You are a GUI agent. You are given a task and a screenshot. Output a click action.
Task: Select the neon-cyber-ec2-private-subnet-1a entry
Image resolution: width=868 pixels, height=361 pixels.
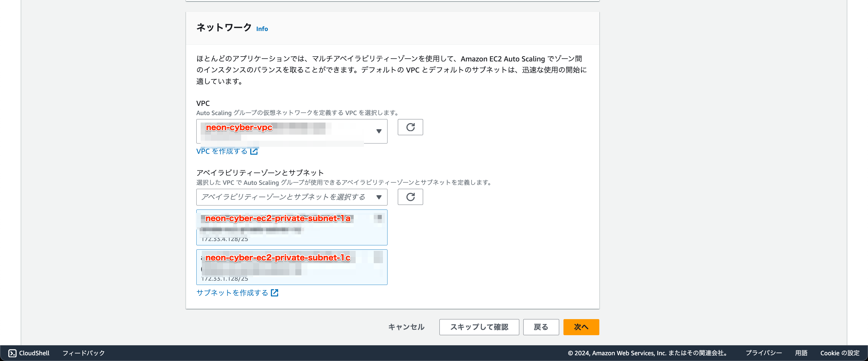tap(291, 227)
